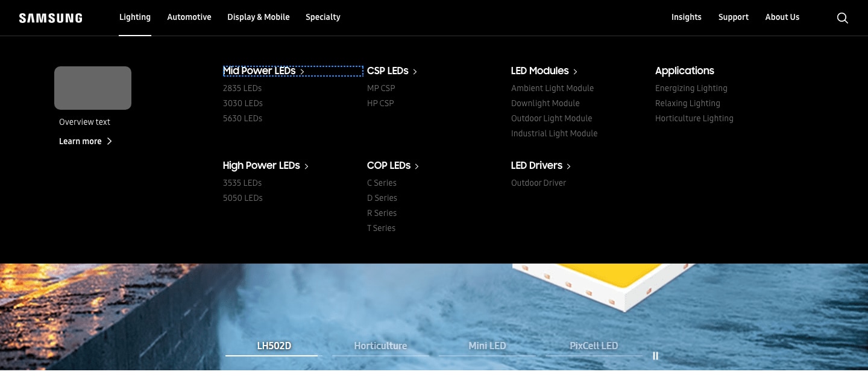Expand the Mid Power LEDs chevron
Image resolution: width=868 pixels, height=392 pixels.
[x=302, y=71]
